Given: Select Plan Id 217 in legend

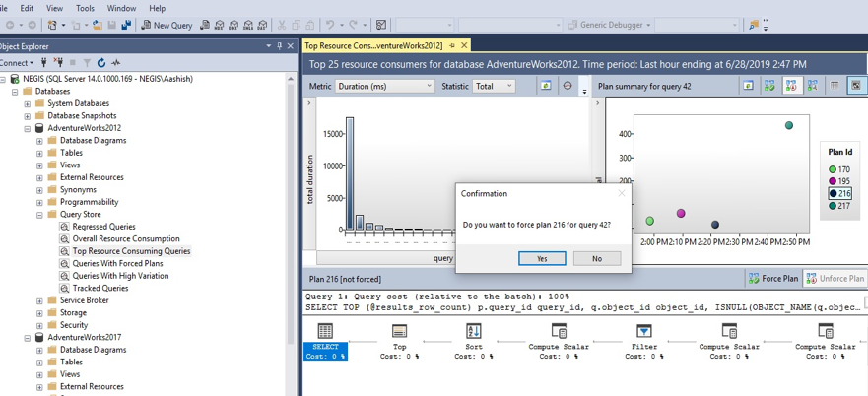Looking at the screenshot, I should coord(839,206).
